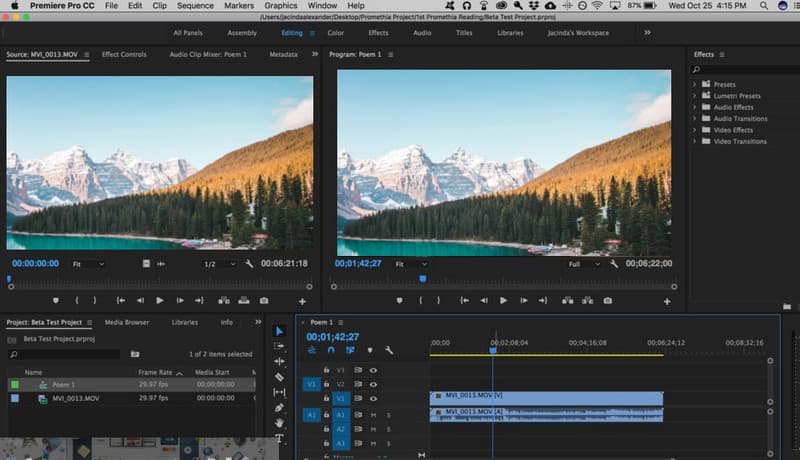
Task: Click Drag Video Only icon in Source
Action: coord(146,264)
